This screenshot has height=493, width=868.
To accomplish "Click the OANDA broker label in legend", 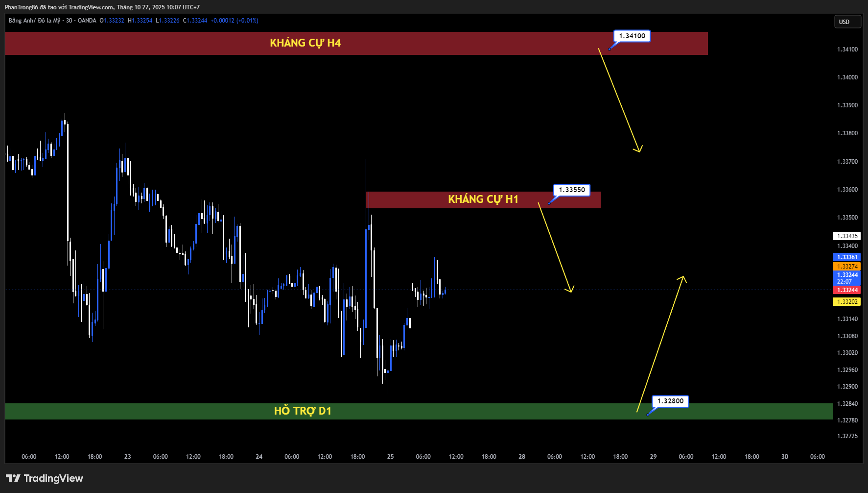I will click(87, 21).
